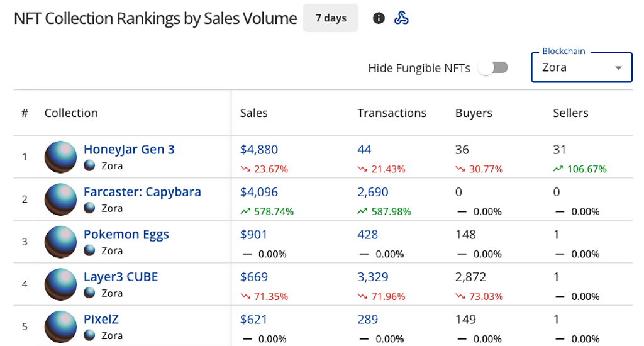This screenshot has height=346, width=644.
Task: Click the HoneyJar Gen 3 collection avatar
Action: pos(61,157)
